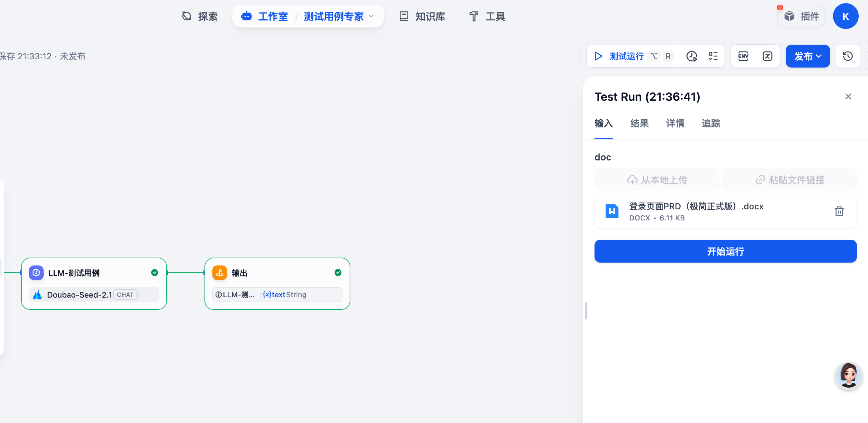Click the 开始运行 start run button
This screenshot has height=423, width=868.
click(x=726, y=251)
